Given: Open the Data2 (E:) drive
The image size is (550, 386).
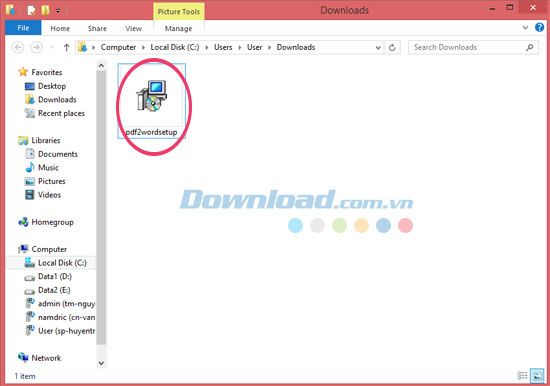Looking at the screenshot, I should 54,290.
